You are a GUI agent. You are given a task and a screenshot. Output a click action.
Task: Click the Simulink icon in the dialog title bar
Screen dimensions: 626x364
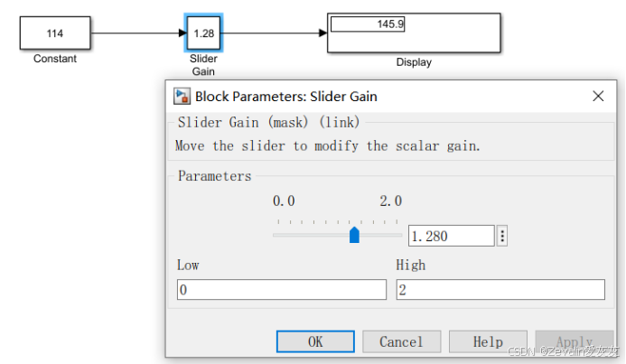182,97
